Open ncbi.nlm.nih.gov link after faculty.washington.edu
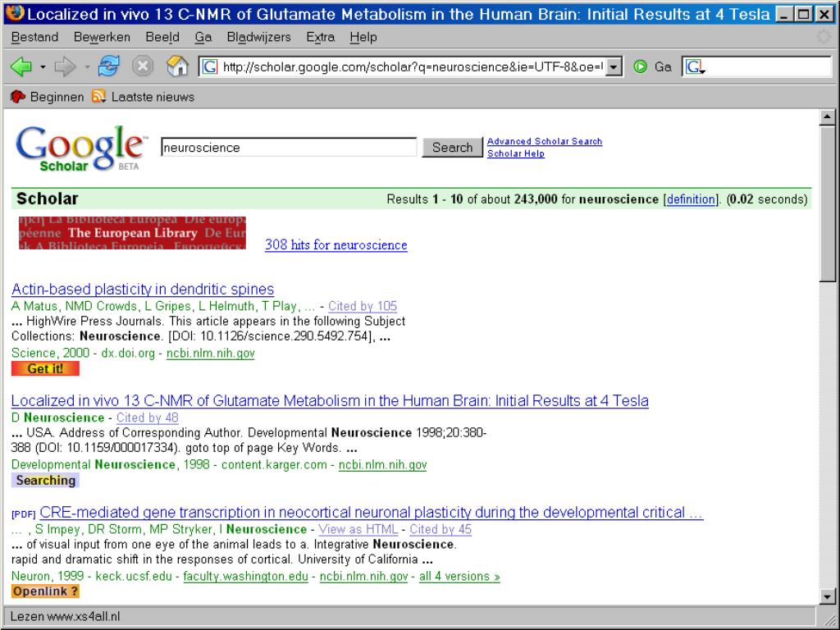The width and height of the screenshot is (840, 630). (x=363, y=577)
